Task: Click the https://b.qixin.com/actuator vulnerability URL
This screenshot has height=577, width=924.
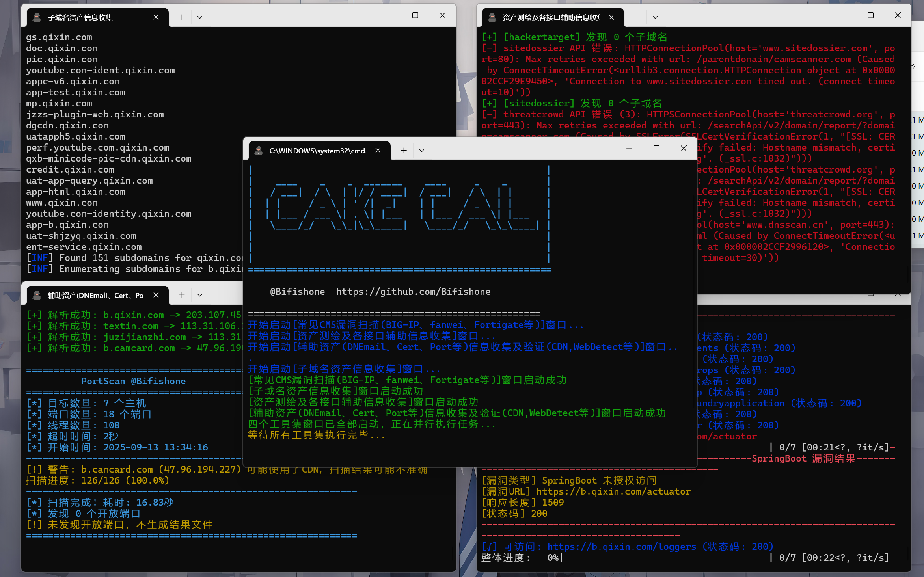Action: [x=613, y=491]
